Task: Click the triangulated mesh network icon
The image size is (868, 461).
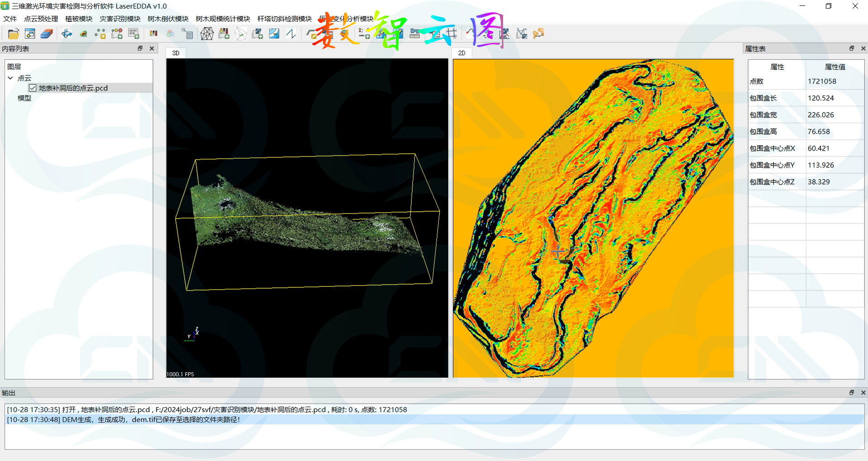Action: 207,34
